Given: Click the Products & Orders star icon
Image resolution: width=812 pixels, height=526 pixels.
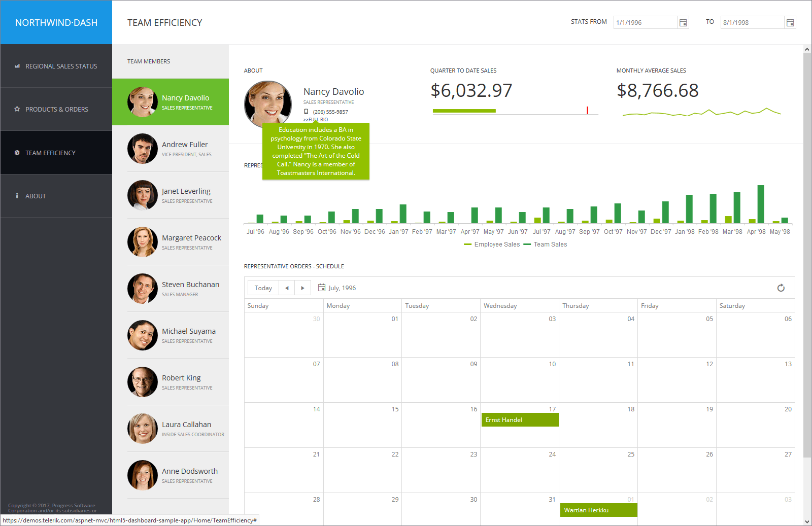Looking at the screenshot, I should 17,109.
